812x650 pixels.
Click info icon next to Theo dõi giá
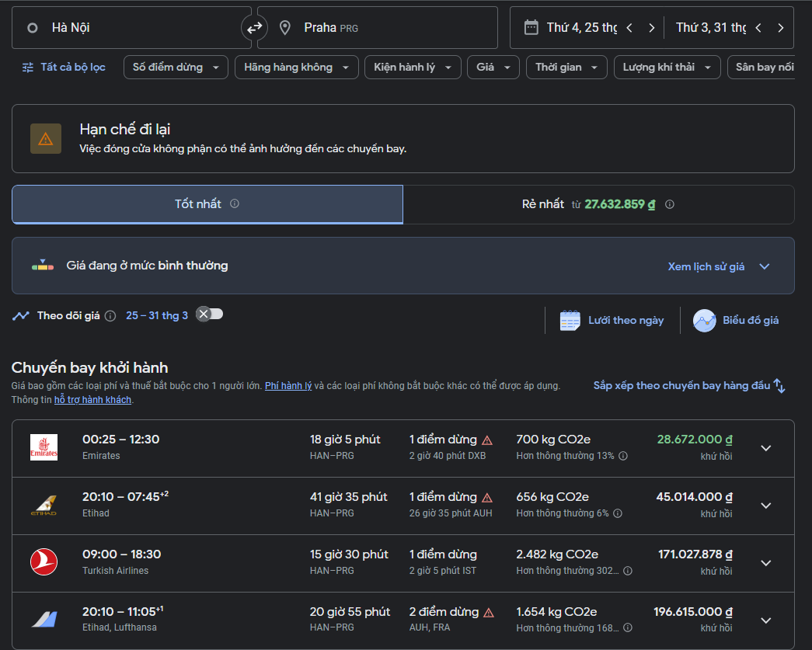tap(110, 316)
